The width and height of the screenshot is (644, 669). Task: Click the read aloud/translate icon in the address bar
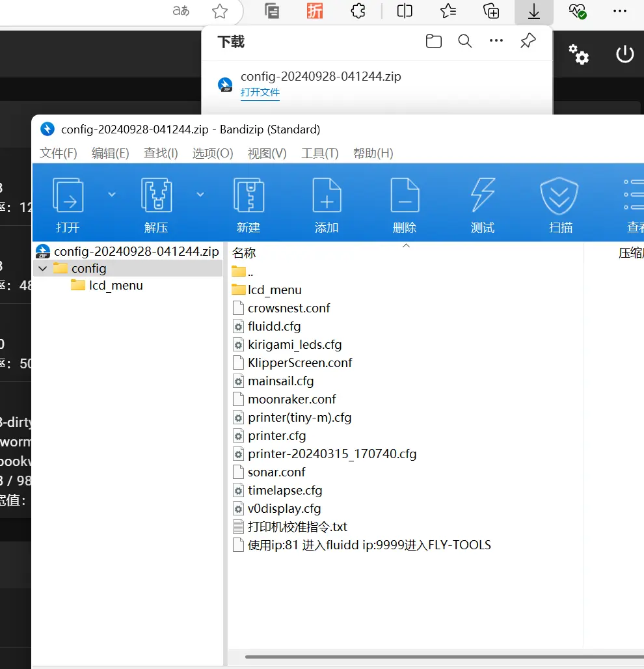(181, 10)
